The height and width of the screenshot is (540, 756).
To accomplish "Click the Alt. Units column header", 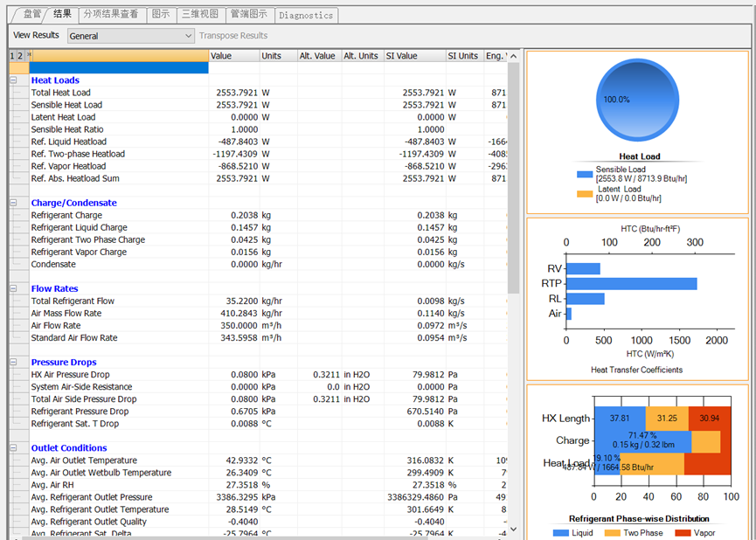I will tap(363, 56).
